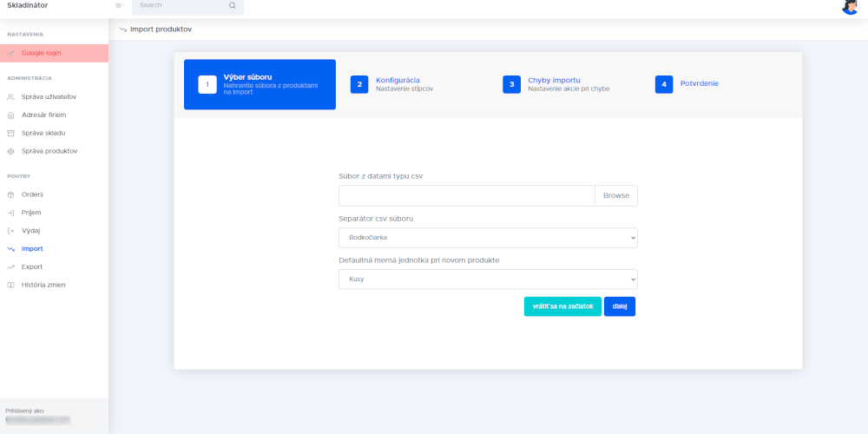Select step 4 Potvrdenie

699,84
